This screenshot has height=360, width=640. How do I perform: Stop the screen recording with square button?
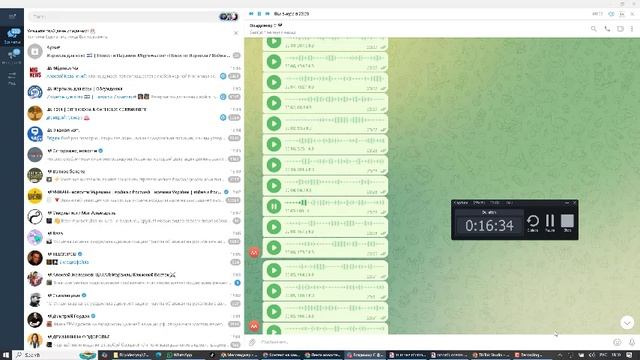(567, 222)
